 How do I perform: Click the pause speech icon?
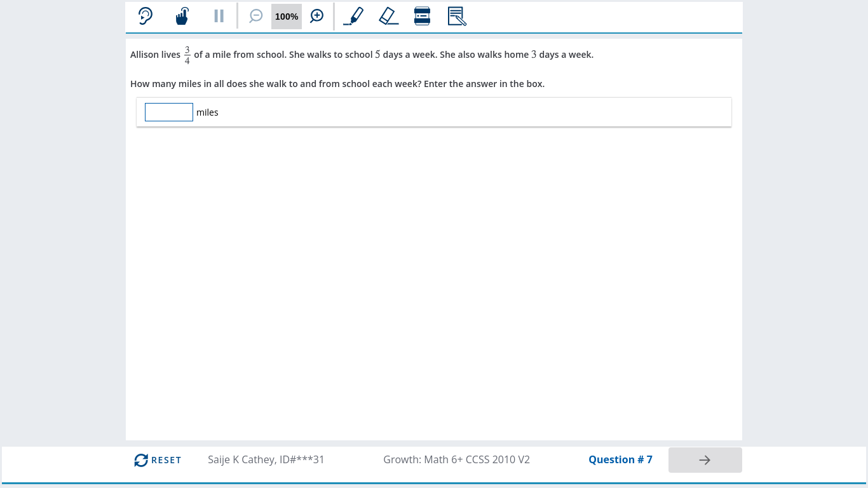219,16
